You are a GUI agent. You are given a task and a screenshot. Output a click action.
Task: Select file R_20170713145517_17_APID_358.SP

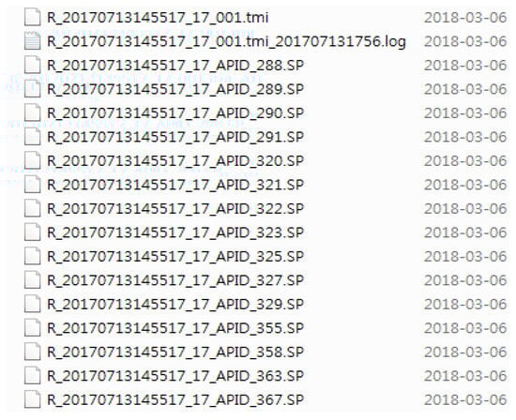point(175,352)
